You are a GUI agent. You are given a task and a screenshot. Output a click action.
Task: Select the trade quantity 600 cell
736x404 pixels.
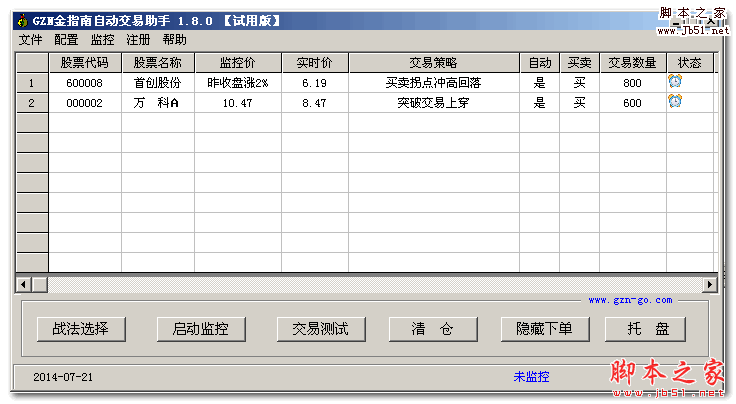[633, 103]
